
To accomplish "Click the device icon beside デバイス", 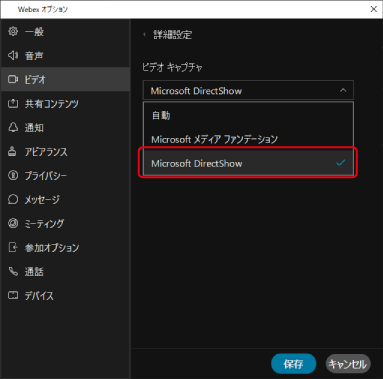I will [x=13, y=295].
